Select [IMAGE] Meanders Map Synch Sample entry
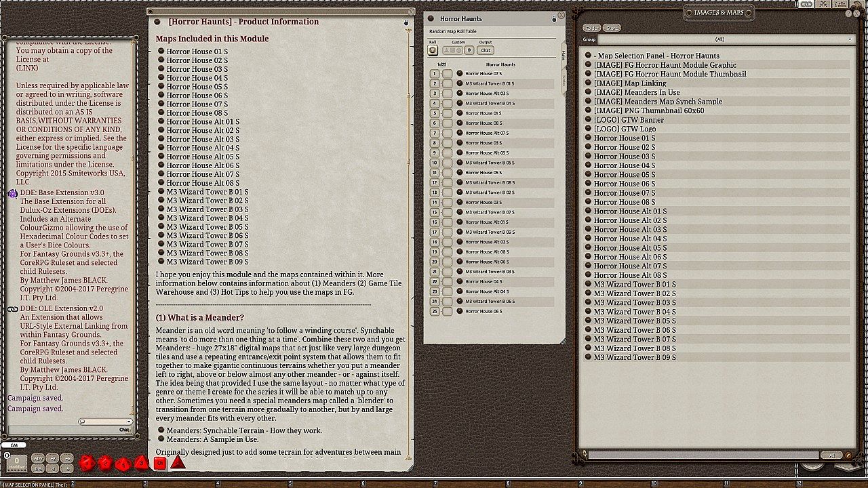 pos(658,102)
